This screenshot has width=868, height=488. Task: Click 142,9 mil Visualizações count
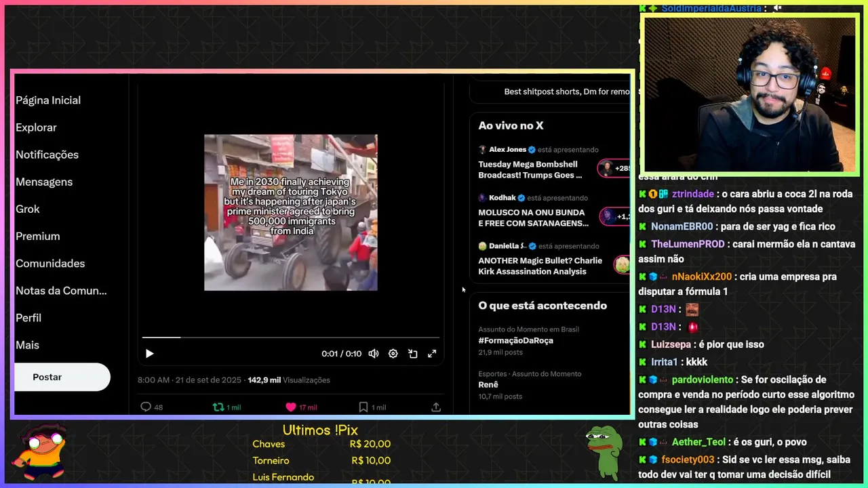[x=289, y=380]
